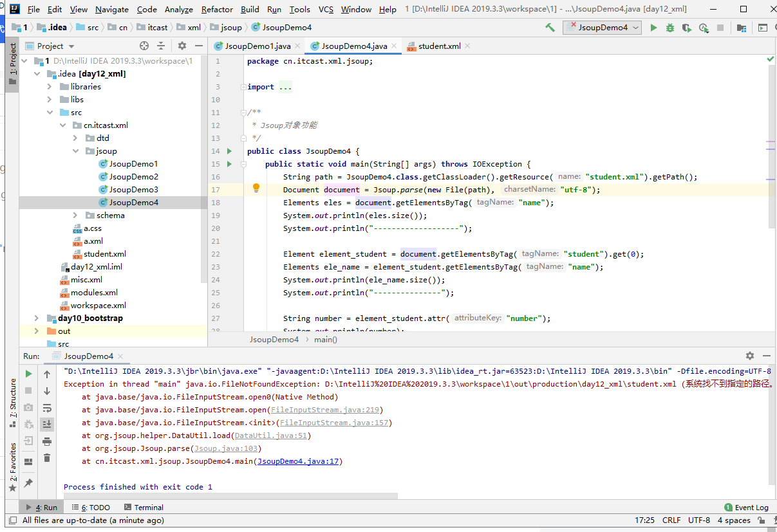Click the Up the Stack Trace arrow

coord(47,374)
